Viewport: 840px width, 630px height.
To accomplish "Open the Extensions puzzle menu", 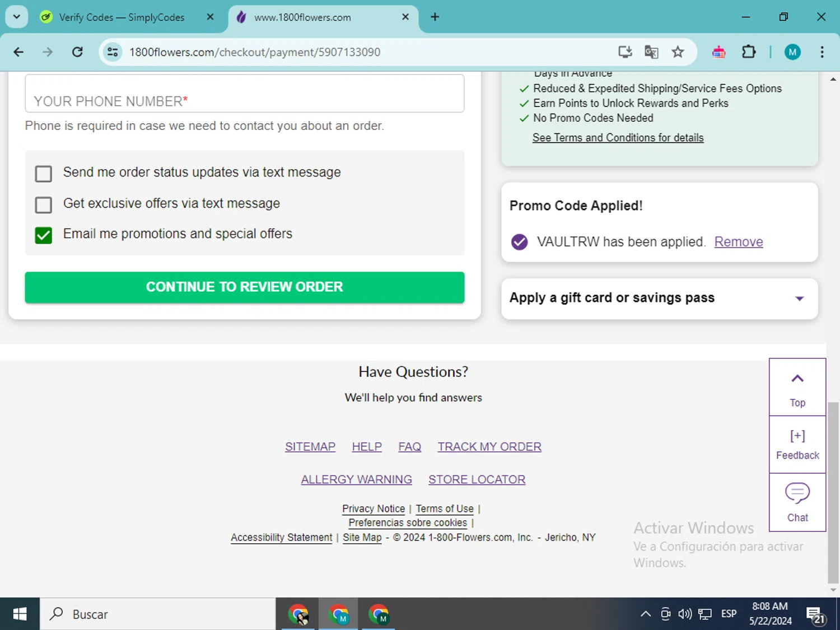I will (x=749, y=52).
